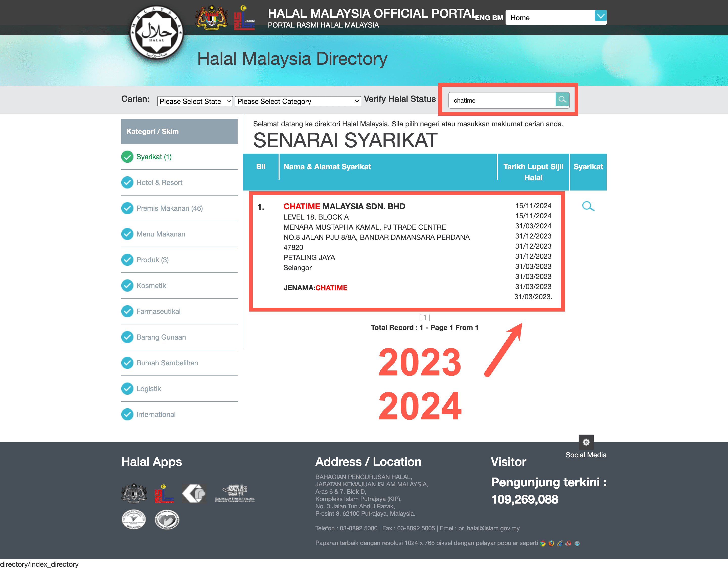Select the Premis Makanan (46) category
The width and height of the screenshot is (728, 569).
pyautogui.click(x=169, y=208)
